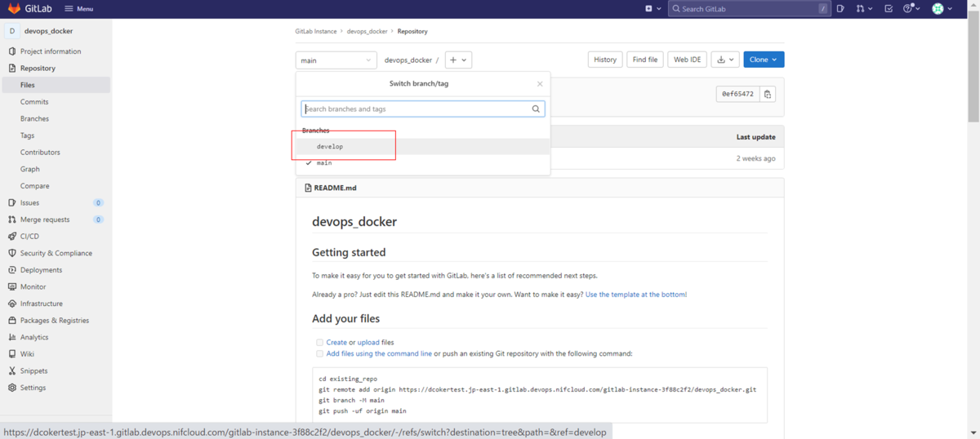
Task: Select the main branch in list
Action: click(x=324, y=163)
